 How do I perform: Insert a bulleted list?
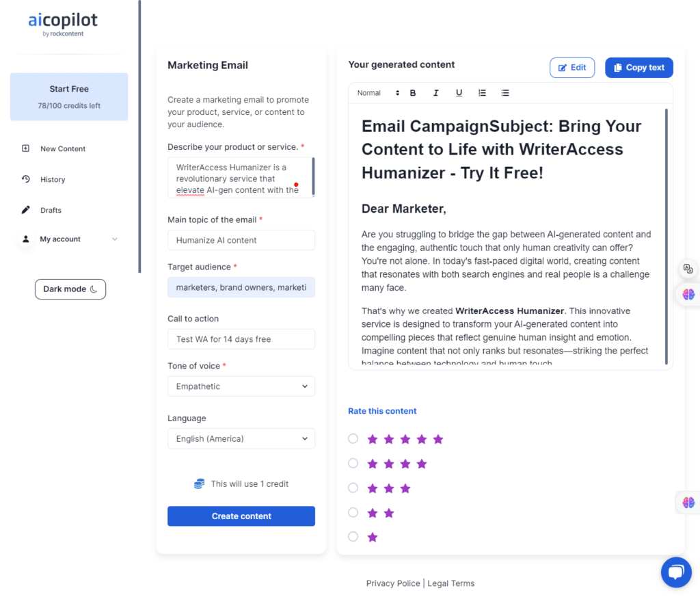(x=505, y=93)
